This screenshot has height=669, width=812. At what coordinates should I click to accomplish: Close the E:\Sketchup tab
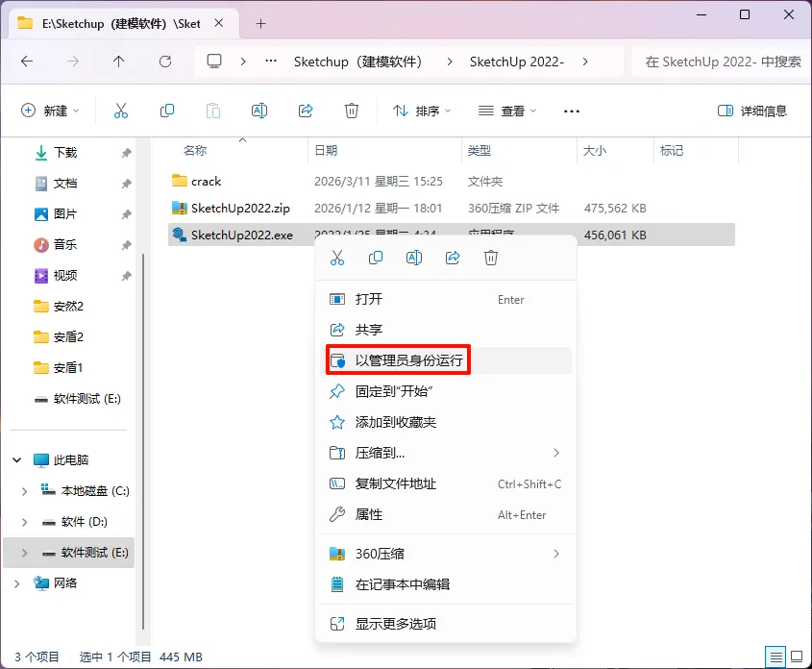(x=219, y=23)
